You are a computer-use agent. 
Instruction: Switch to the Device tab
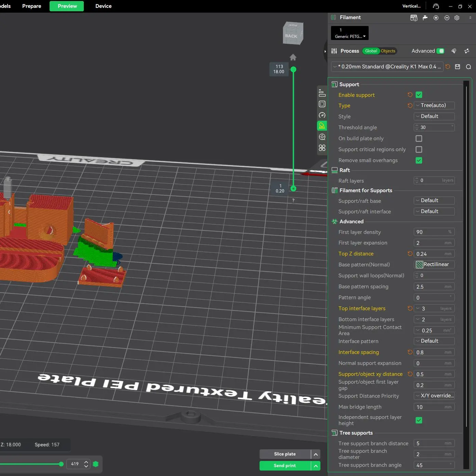(x=104, y=6)
